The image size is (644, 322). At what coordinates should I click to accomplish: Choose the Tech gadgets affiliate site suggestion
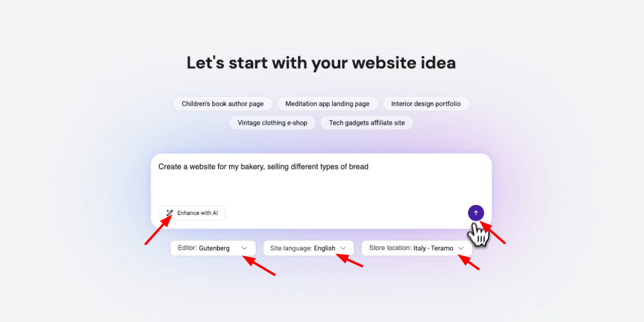[x=367, y=123]
